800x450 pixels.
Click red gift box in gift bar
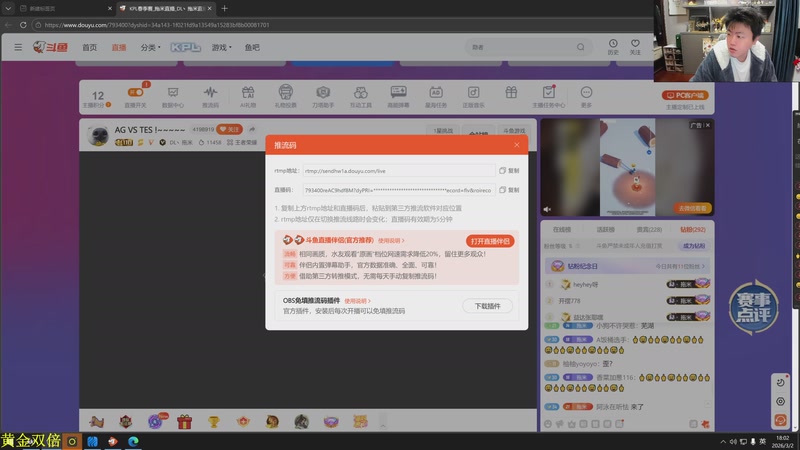(184, 421)
